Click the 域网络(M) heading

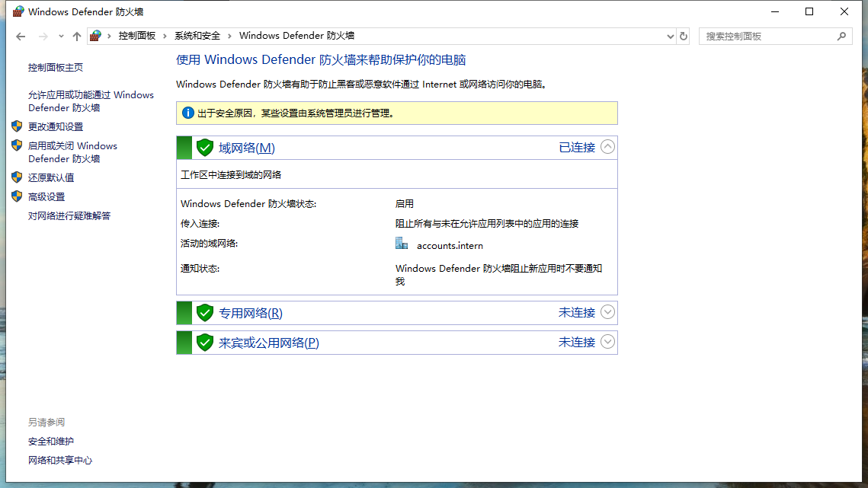point(246,148)
